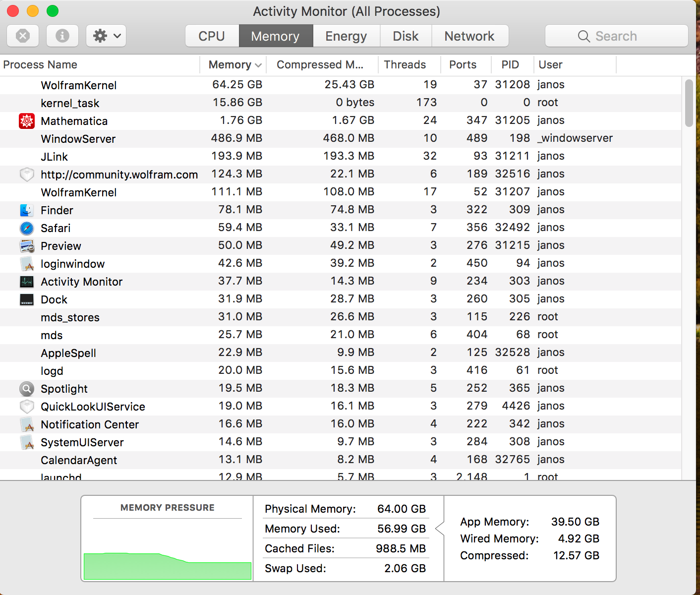
Task: Click the Cached Files 988.5 MB value
Action: tap(401, 548)
